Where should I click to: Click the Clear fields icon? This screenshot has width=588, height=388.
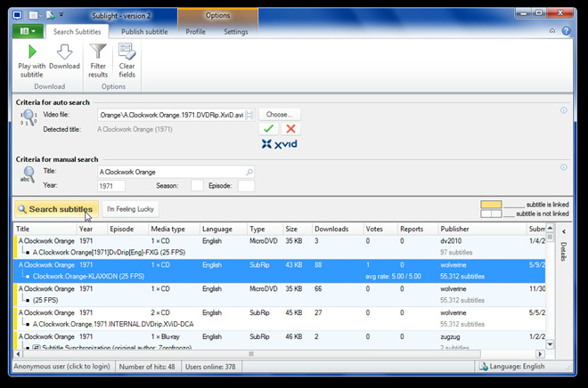click(x=127, y=52)
